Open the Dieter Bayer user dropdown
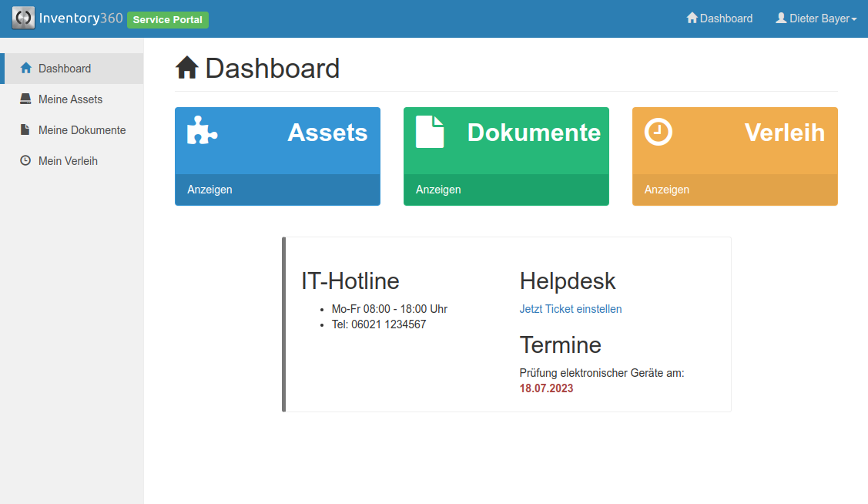The image size is (868, 504). pyautogui.click(x=816, y=18)
